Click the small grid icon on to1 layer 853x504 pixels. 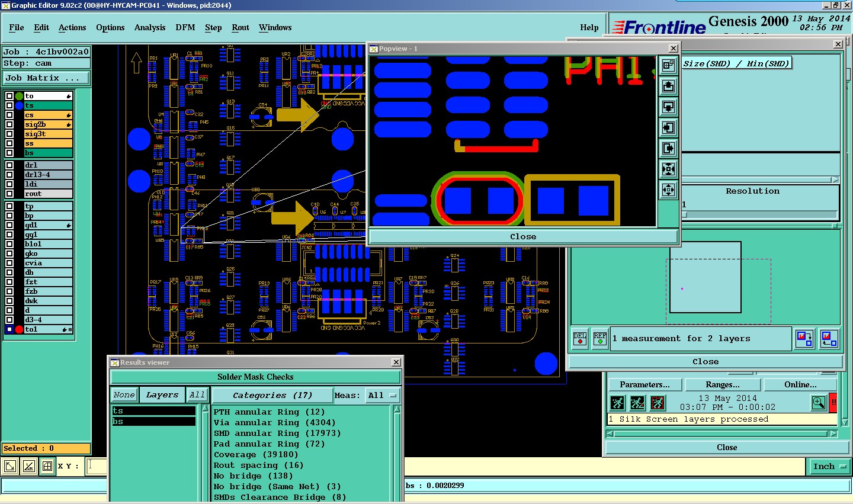click(70, 329)
